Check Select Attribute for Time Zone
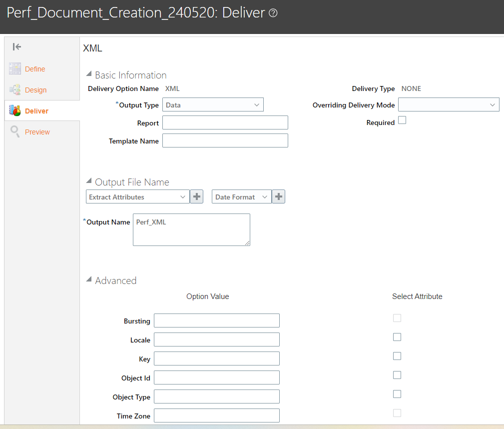Screen dimensions: 504x429 (x=397, y=413)
